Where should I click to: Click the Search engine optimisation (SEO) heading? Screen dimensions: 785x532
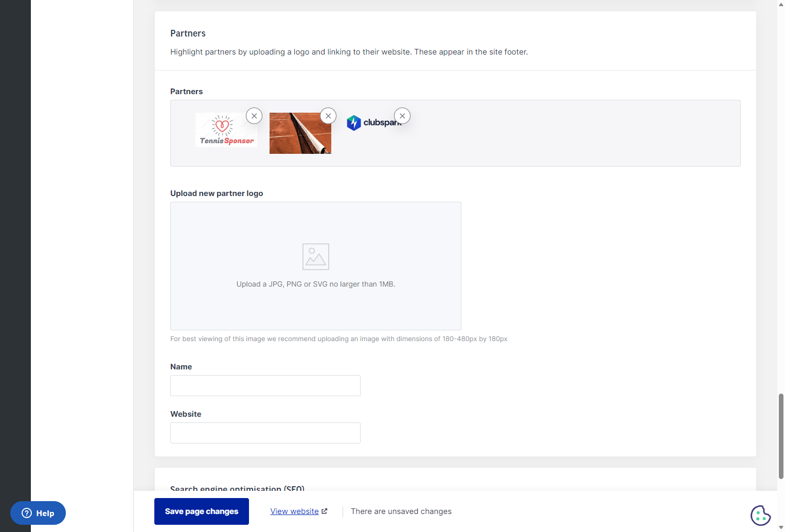[x=237, y=488]
